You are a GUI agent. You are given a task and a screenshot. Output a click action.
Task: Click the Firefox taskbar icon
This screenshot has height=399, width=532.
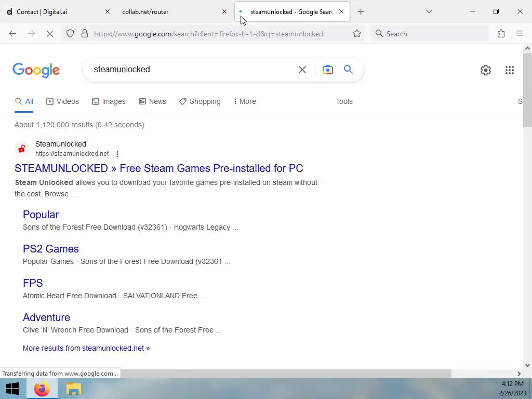[42, 389]
